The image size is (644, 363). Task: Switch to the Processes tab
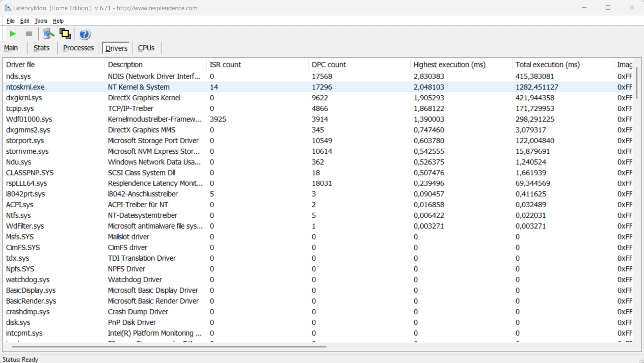point(78,48)
